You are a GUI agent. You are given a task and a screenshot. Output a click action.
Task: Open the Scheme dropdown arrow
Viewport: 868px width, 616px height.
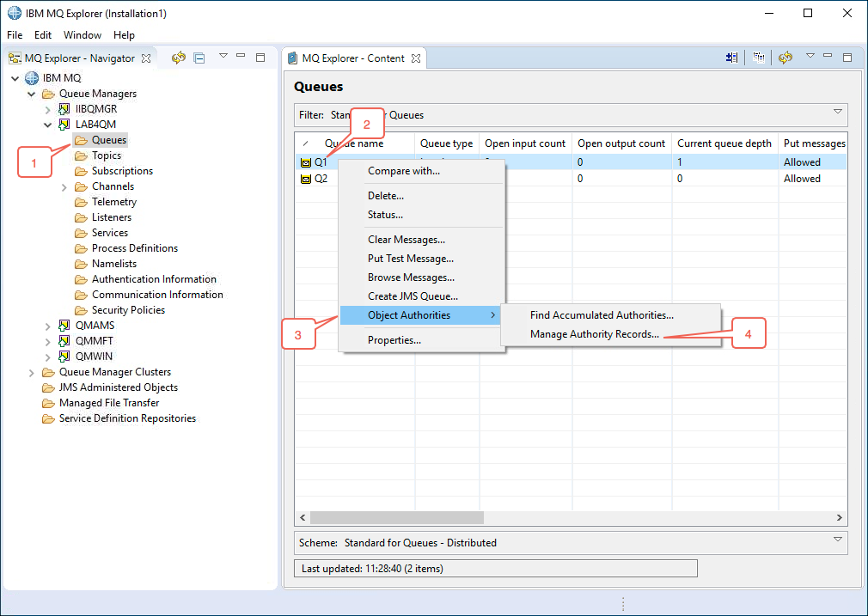pos(838,539)
